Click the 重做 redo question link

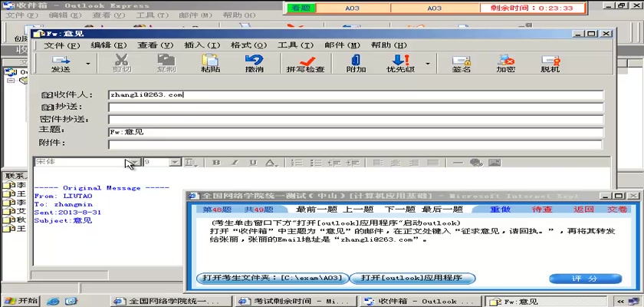coord(500,210)
